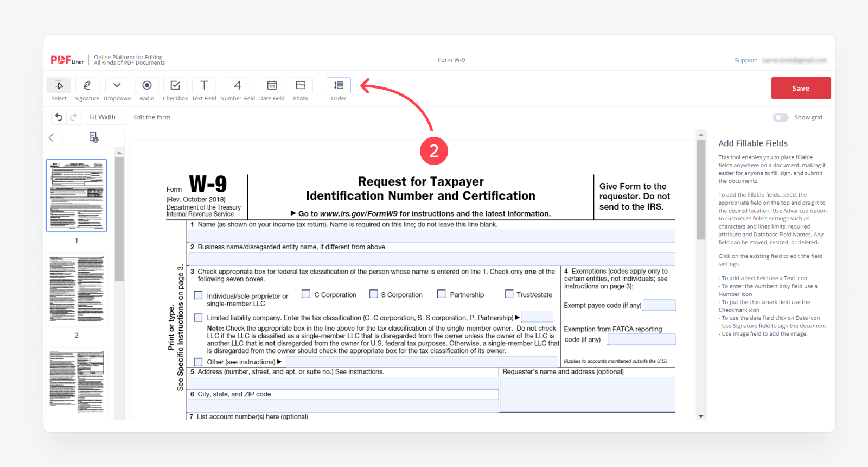Open the Support link
Image resolution: width=868 pixels, height=467 pixels.
[x=745, y=60]
